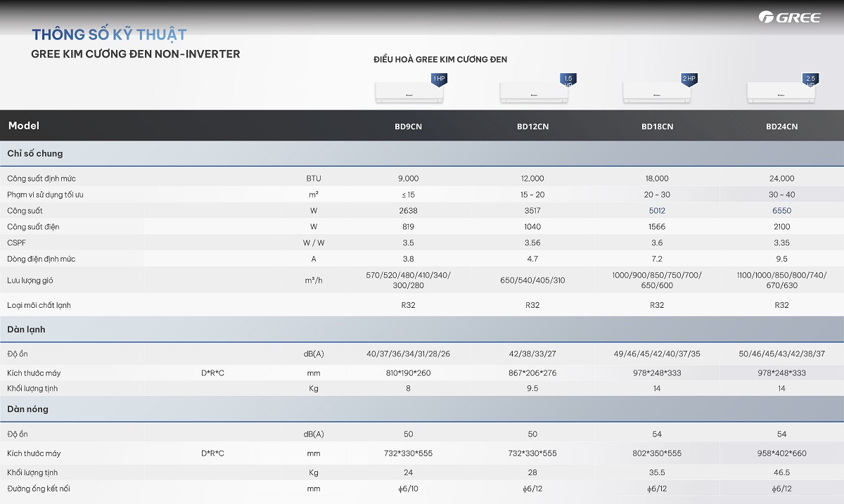Image resolution: width=844 pixels, height=504 pixels.
Task: Click the 5012 W value link
Action: click(x=657, y=210)
